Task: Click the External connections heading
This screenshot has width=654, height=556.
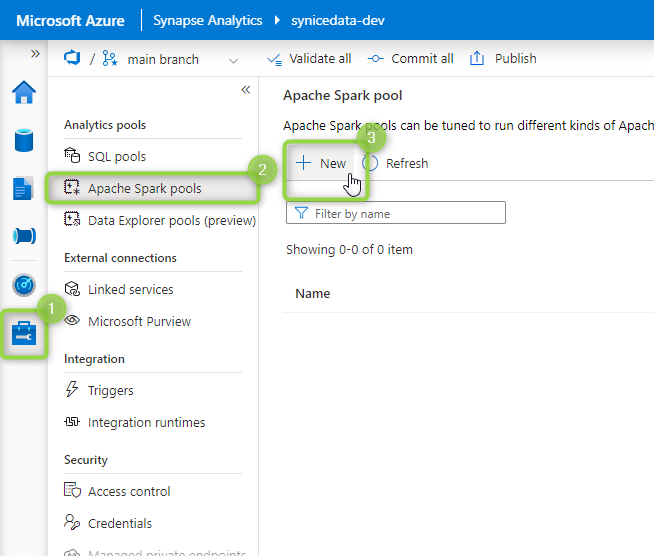Action: point(120,258)
